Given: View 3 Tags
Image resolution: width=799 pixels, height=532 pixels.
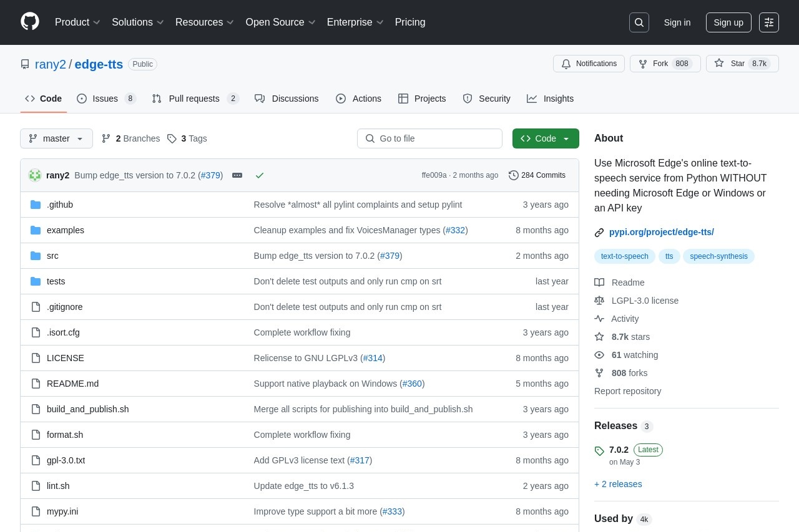Looking at the screenshot, I should (187, 138).
